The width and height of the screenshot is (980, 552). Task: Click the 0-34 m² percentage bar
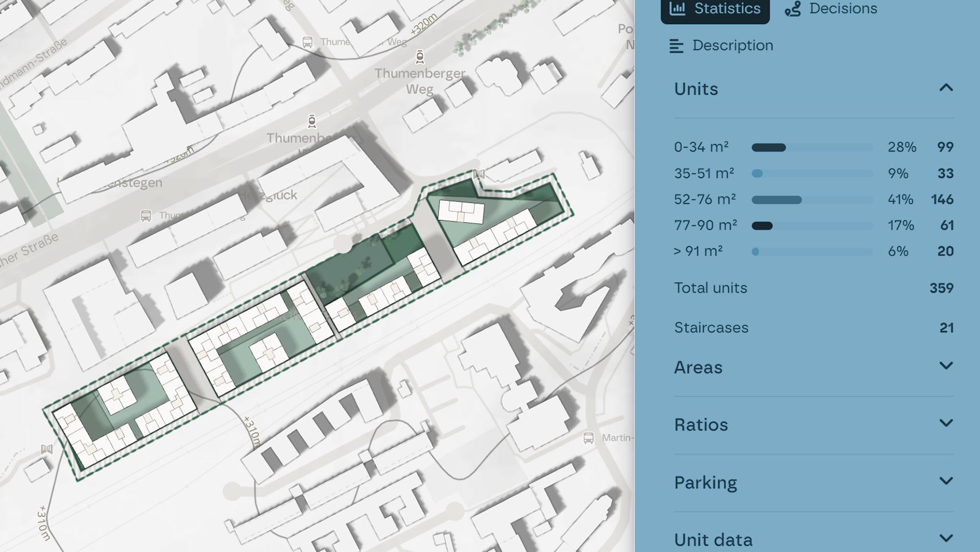click(812, 148)
